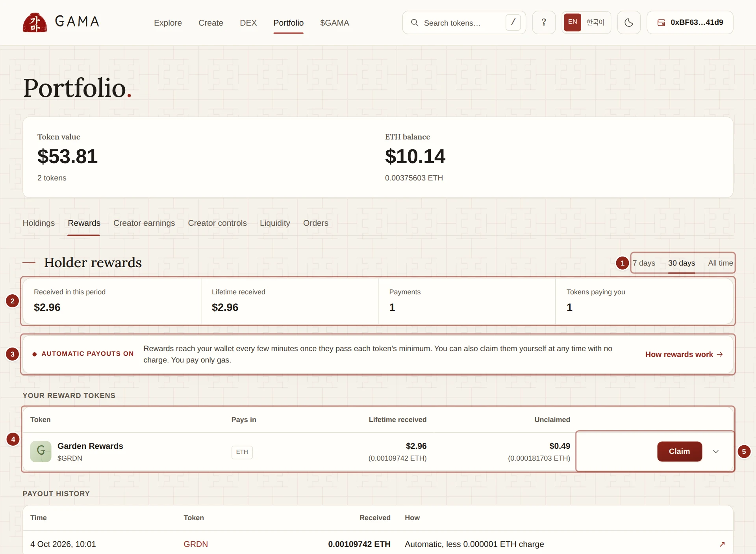Screen dimensions: 756x554
Task: Toggle dark mode moon icon
Action: (629, 22)
